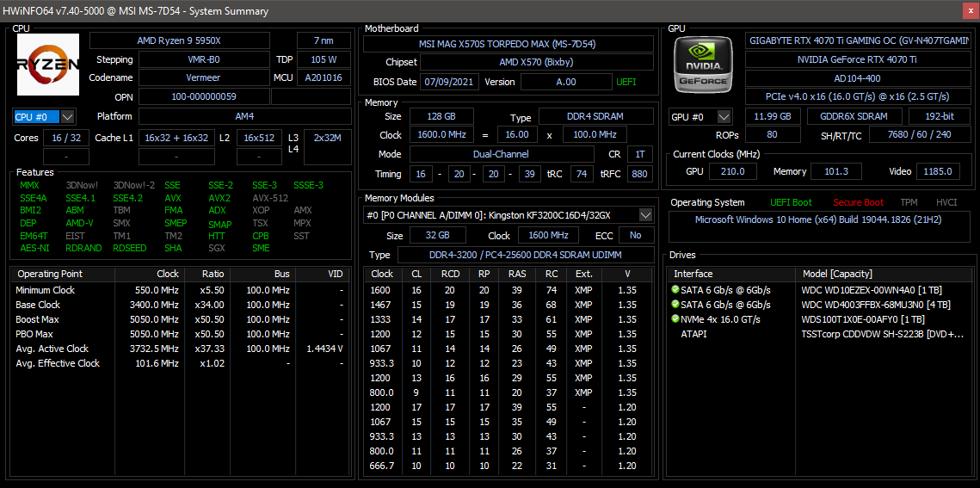This screenshot has width=980, height=488.
Task: Click the ECC No value field
Action: (x=636, y=236)
